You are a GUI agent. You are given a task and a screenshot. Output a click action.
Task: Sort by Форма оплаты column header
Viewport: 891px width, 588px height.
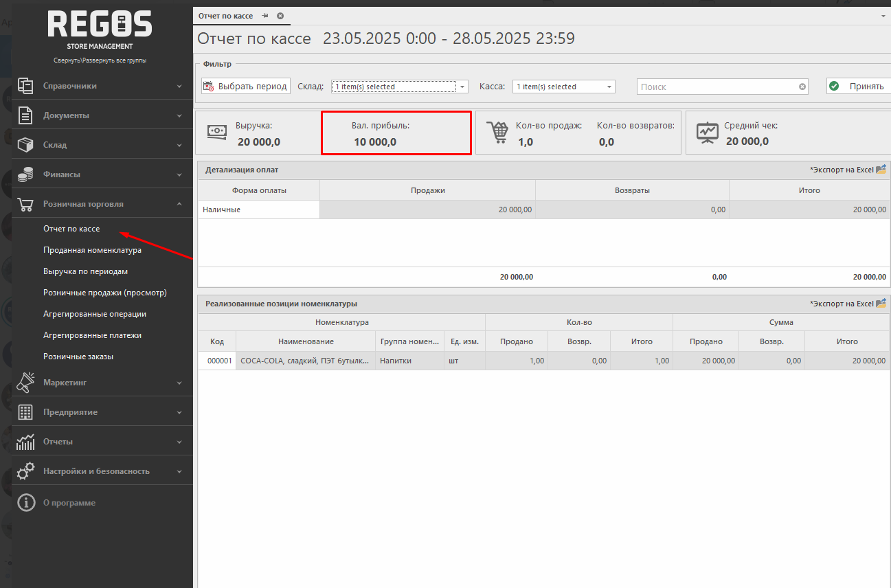click(259, 190)
